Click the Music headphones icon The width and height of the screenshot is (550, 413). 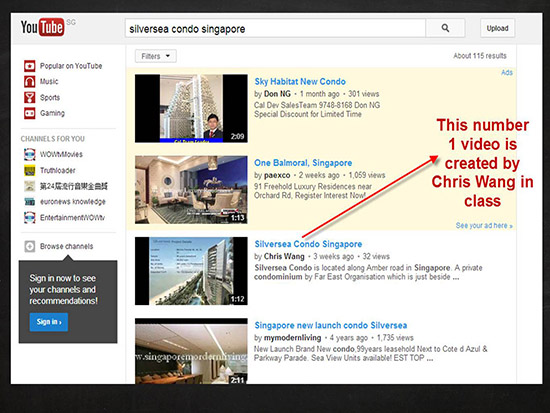(x=29, y=81)
